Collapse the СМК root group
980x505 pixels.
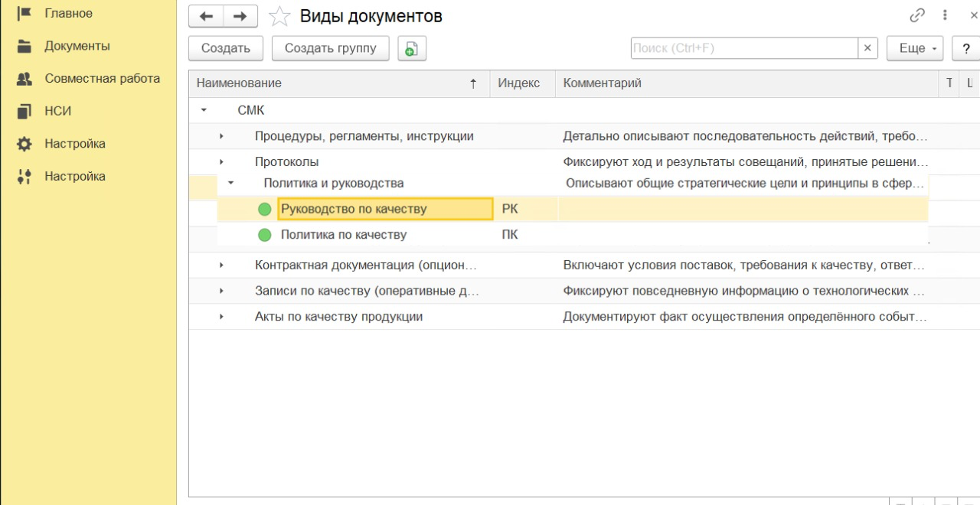[204, 110]
